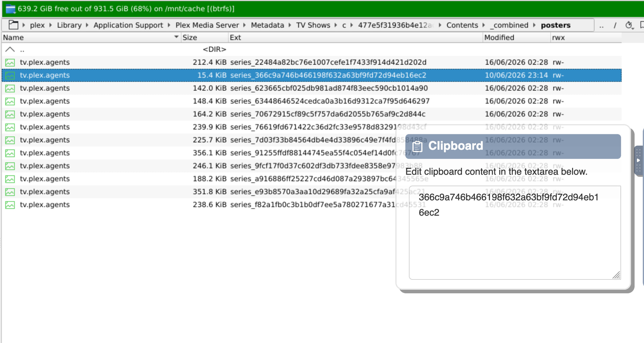644x343 pixels.
Task: Click the '212.4 KiB' size cell
Action: click(209, 63)
